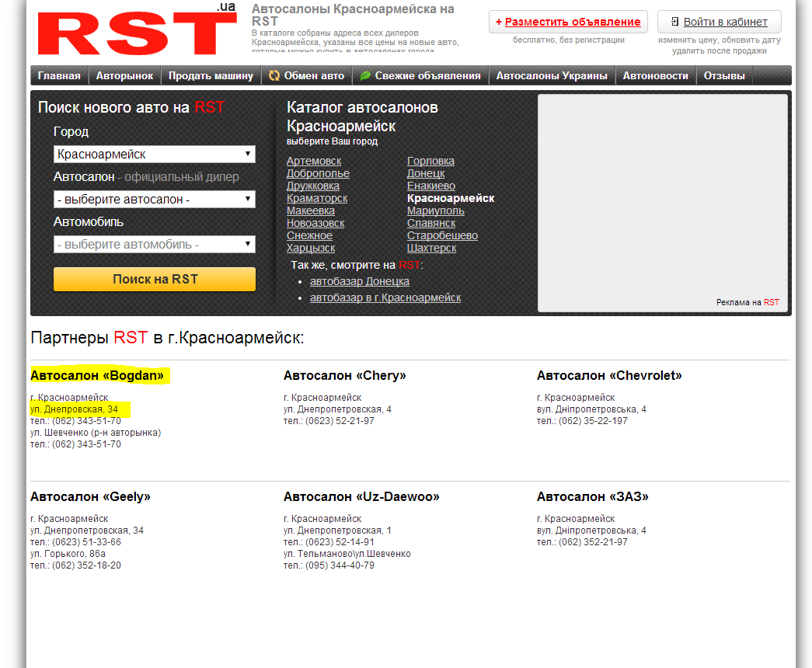Click the Автосалон «Chery» heading
Screen dimensions: 812x668
pos(344,375)
